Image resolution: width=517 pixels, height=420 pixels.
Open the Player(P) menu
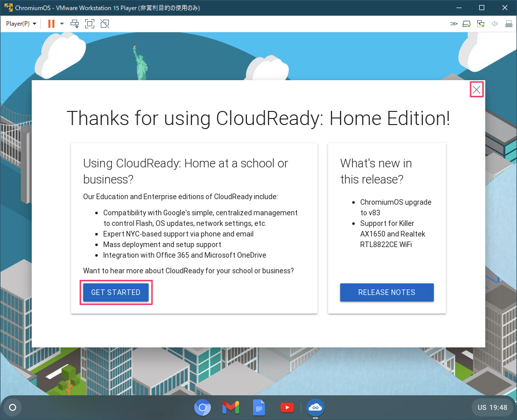click(x=21, y=24)
